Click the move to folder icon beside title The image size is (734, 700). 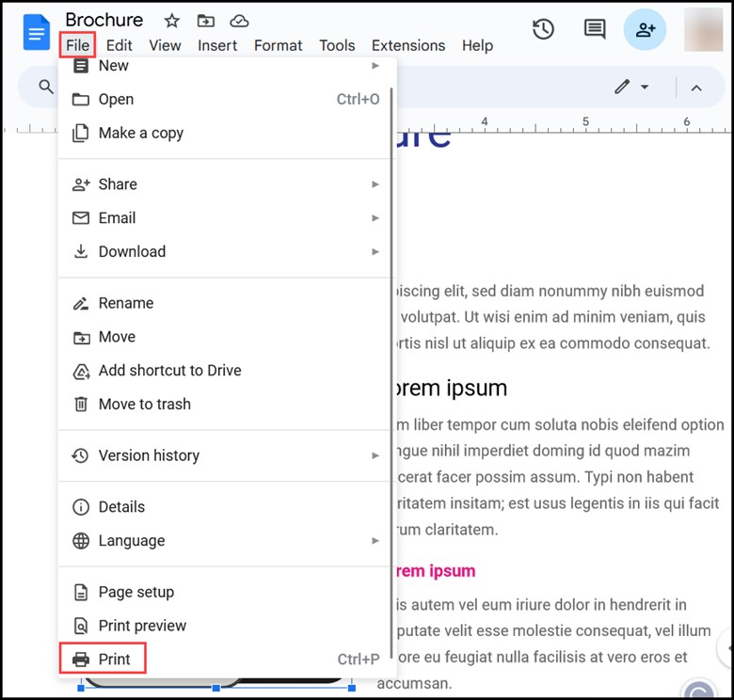205,21
